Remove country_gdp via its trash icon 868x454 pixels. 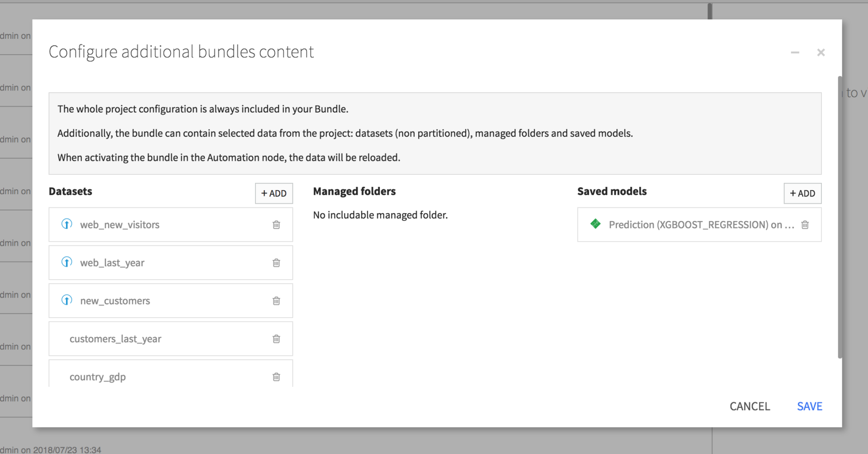coord(276,376)
